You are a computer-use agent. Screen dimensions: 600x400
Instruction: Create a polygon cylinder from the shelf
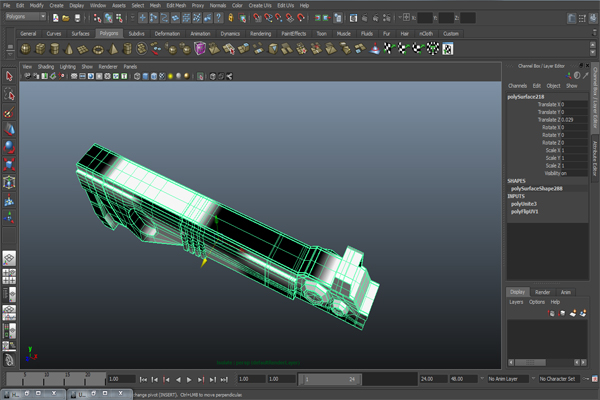click(55, 49)
